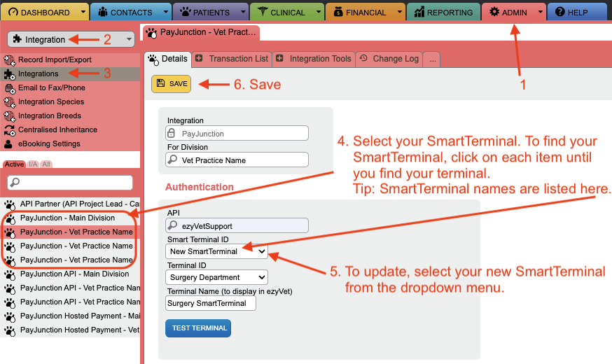Expand the Contacts dropdown arrow

(x=166, y=12)
